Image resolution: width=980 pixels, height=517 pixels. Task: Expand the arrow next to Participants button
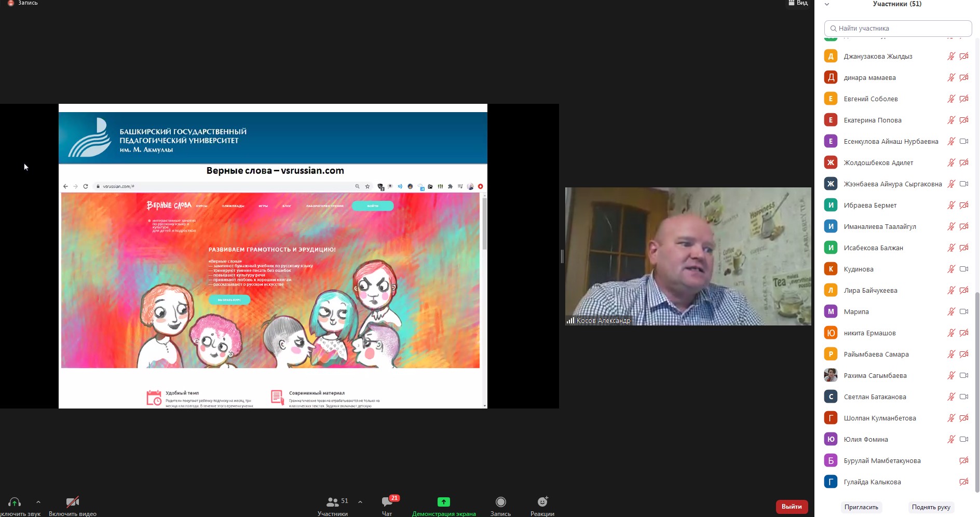pos(360,502)
